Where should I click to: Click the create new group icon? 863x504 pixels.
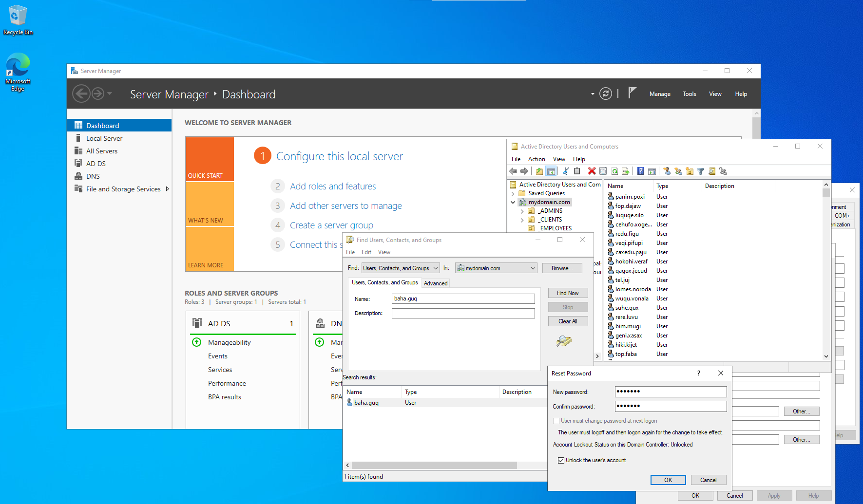[678, 171]
